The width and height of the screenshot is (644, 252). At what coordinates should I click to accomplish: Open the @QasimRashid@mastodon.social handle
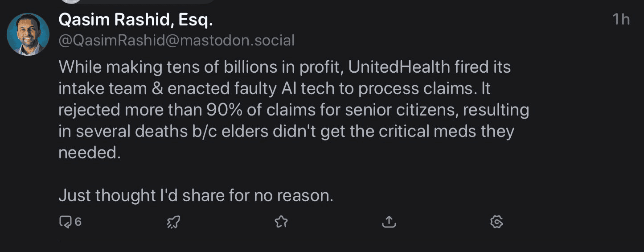pos(176,41)
